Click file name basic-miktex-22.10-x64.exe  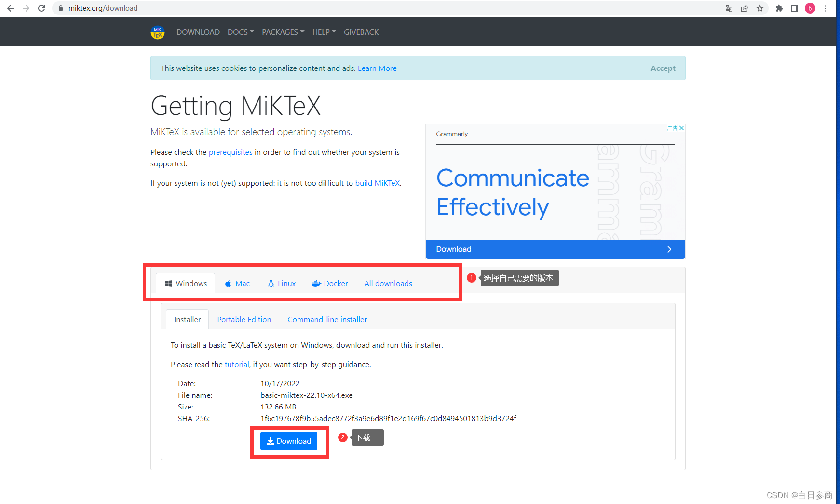point(307,395)
